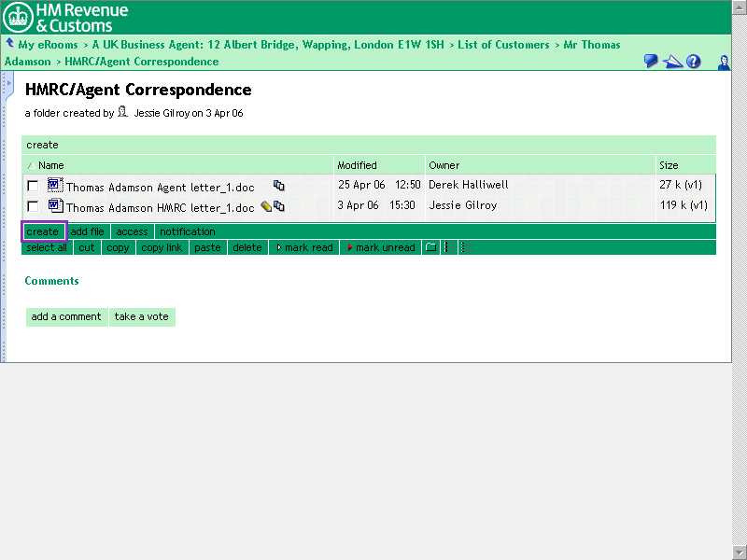Click the take a vote button
The width and height of the screenshot is (747, 560).
point(142,316)
